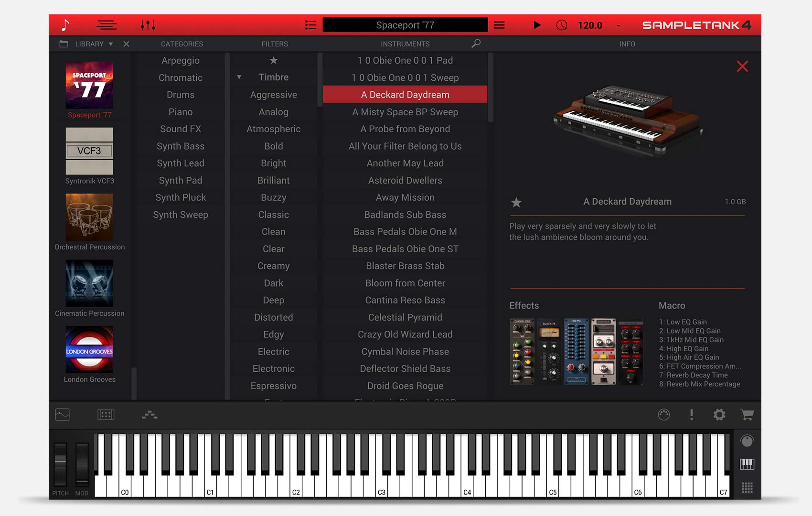Image resolution: width=812 pixels, height=516 pixels.
Task: Toggle the favorites star filter
Action: pos(273,60)
